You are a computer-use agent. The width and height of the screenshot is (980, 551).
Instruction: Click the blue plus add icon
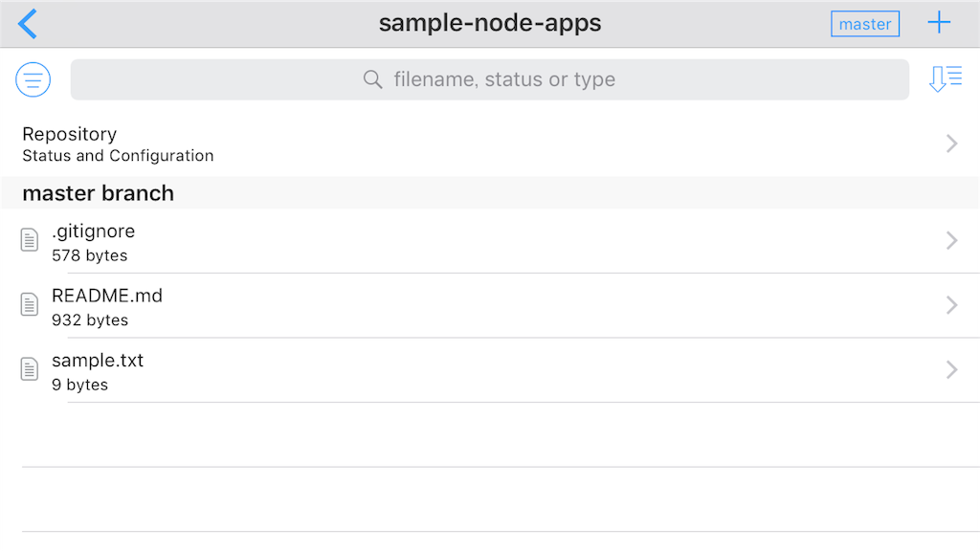click(x=939, y=24)
